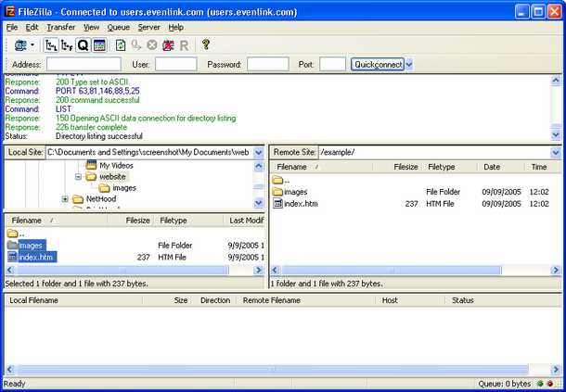The image size is (566, 392).
Task: Click local index.htm file icon
Action: 12,257
